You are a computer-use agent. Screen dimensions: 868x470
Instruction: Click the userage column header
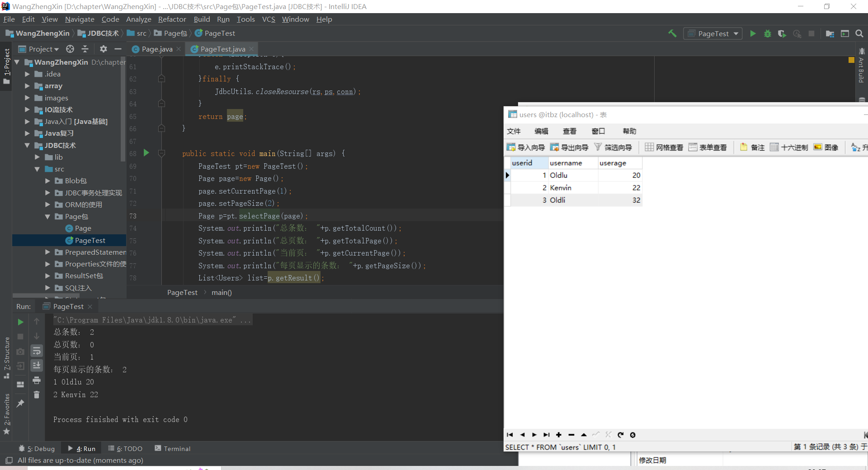(x=619, y=162)
